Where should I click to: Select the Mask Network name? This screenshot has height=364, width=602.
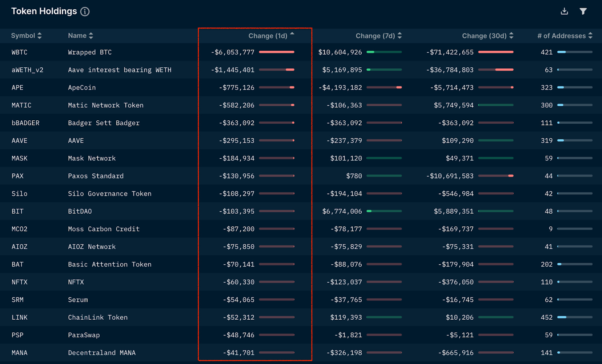tap(92, 158)
